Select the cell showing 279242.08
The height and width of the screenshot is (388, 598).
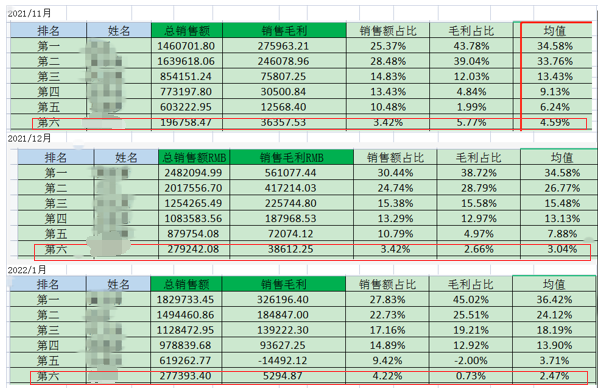tap(194, 249)
